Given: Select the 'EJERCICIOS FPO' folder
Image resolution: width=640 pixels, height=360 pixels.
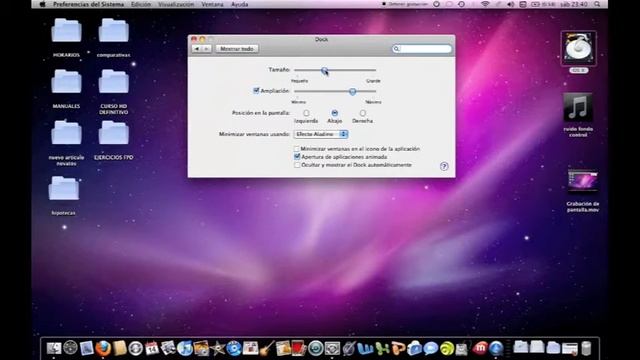Looking at the screenshot, I should pyautogui.click(x=113, y=133).
